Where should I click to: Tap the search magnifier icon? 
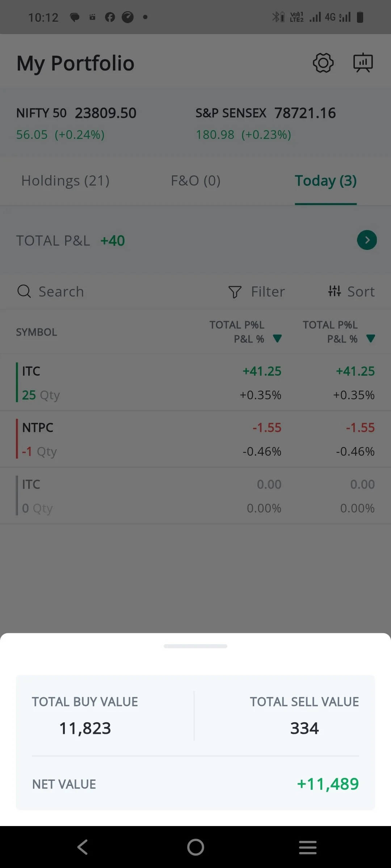pyautogui.click(x=24, y=291)
